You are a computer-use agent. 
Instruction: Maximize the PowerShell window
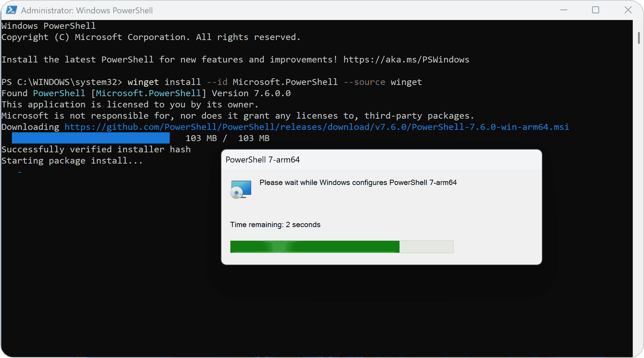[x=596, y=10]
